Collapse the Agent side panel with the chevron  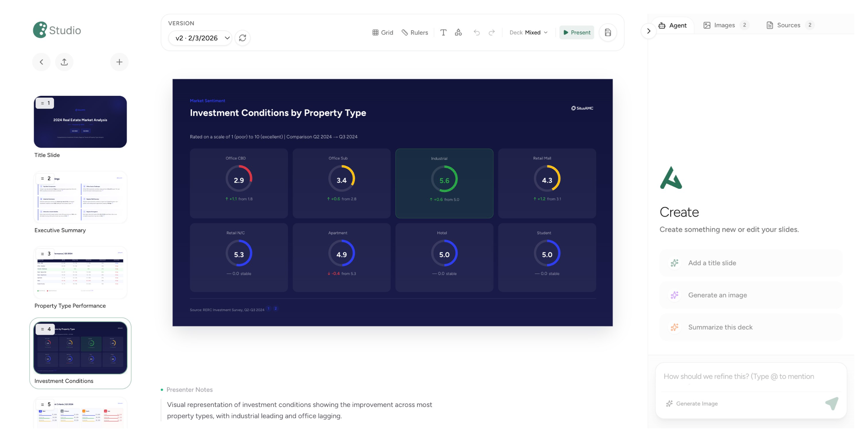click(648, 31)
